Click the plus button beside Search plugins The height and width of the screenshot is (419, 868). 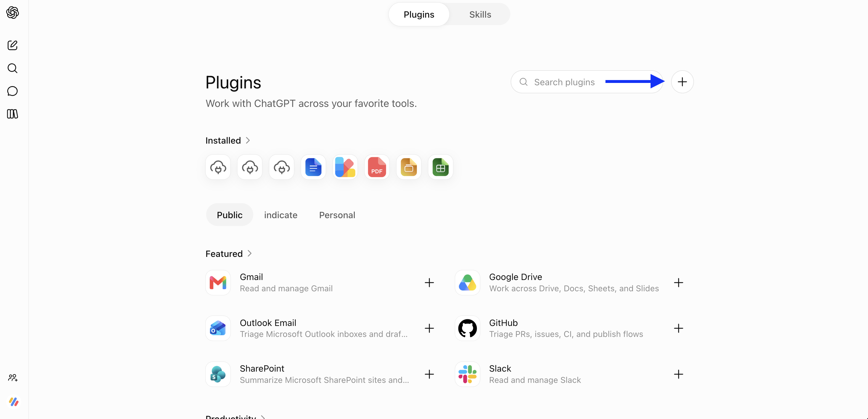point(682,82)
